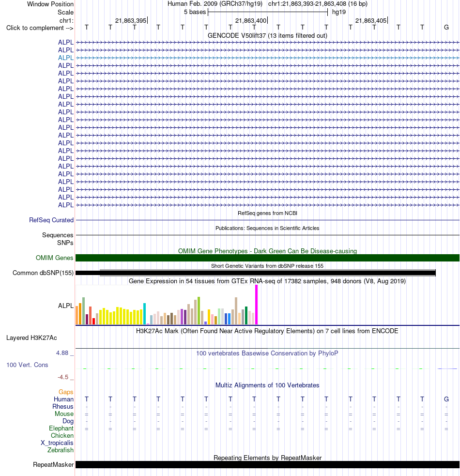Click the Mouse alignment row label
Image resolution: width=460 pixels, height=476 pixels.
[x=64, y=414]
